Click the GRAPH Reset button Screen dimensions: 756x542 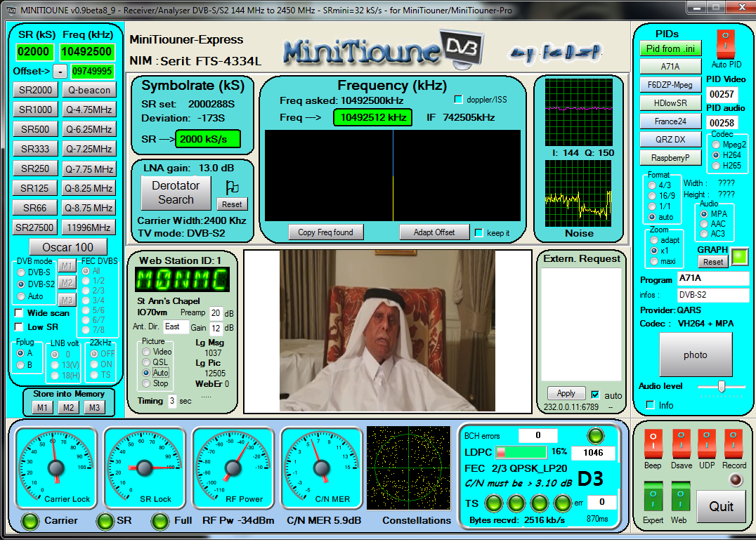pos(713,262)
